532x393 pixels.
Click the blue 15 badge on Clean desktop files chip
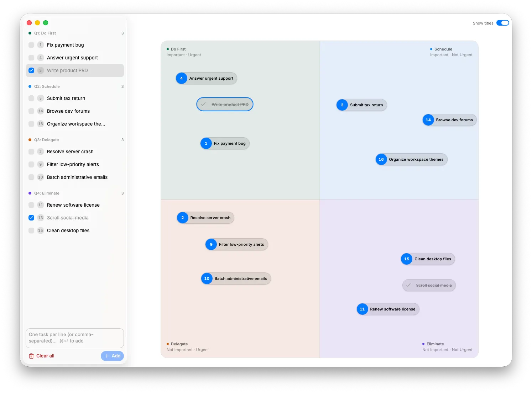pyautogui.click(x=407, y=259)
